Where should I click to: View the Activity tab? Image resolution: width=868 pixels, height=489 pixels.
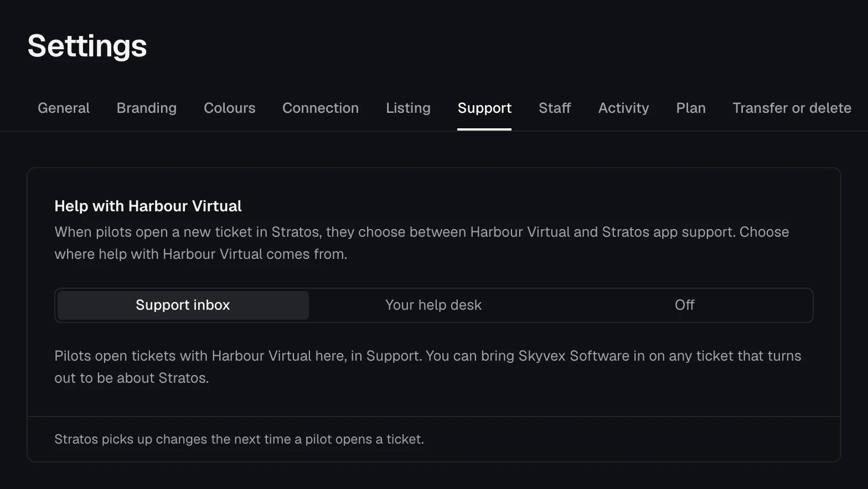tap(623, 108)
